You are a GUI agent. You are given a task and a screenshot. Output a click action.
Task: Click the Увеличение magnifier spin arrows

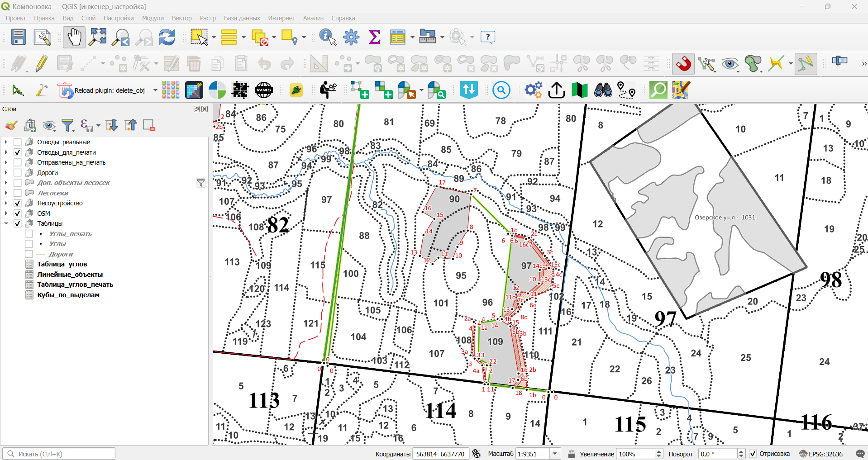coord(659,454)
